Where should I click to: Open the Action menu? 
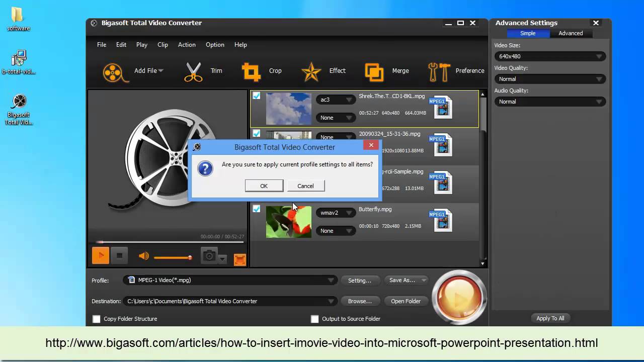tap(187, 45)
